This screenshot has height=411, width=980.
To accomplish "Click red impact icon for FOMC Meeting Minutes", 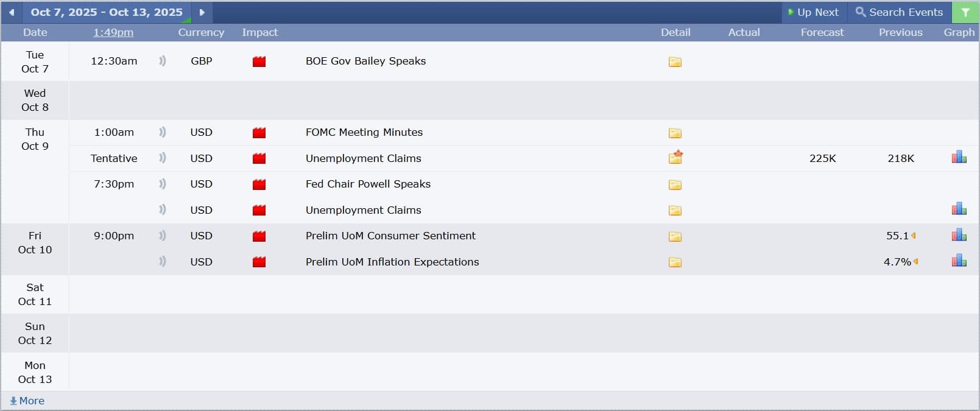I will coord(259,133).
